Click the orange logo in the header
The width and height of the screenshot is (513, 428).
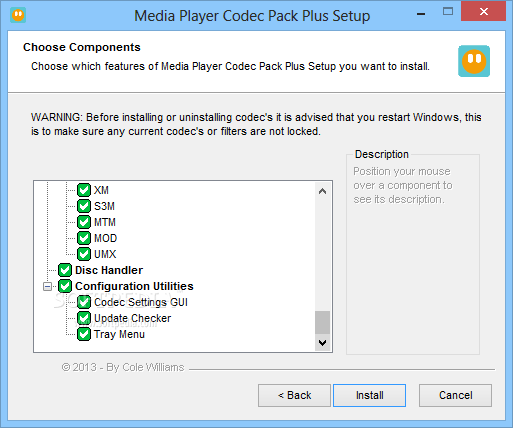point(474,61)
